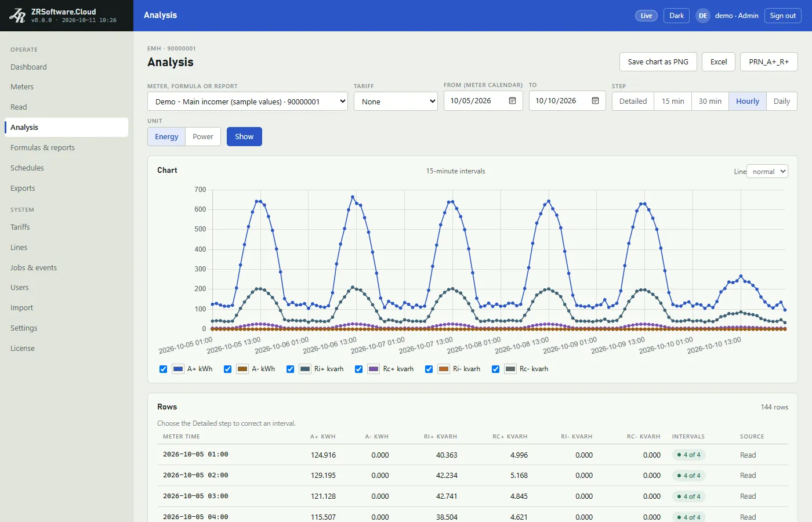Click the From date input field
812x522 pixels.
[x=483, y=101]
